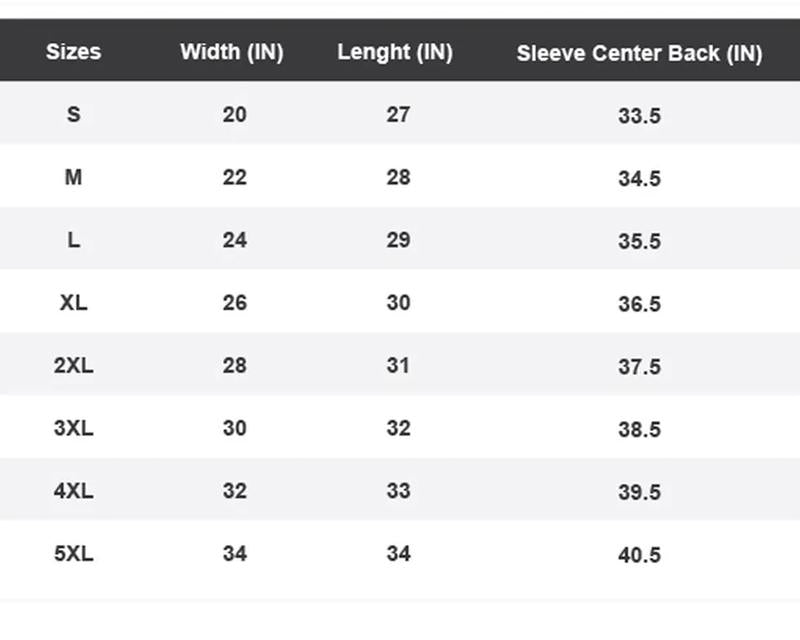Image resolution: width=800 pixels, height=640 pixels.
Task: Click the Sizes column header
Action: click(x=73, y=52)
